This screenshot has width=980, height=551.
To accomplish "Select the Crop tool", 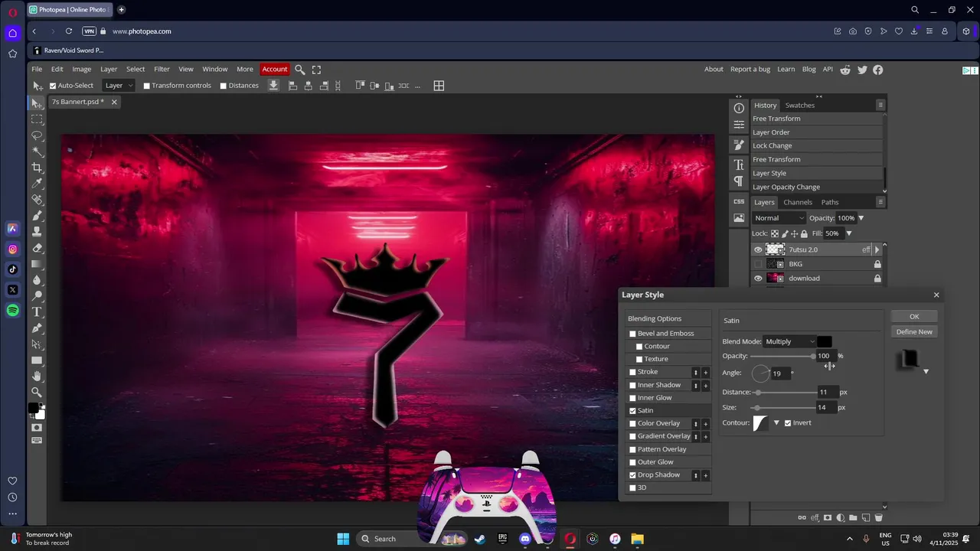I will pyautogui.click(x=37, y=168).
